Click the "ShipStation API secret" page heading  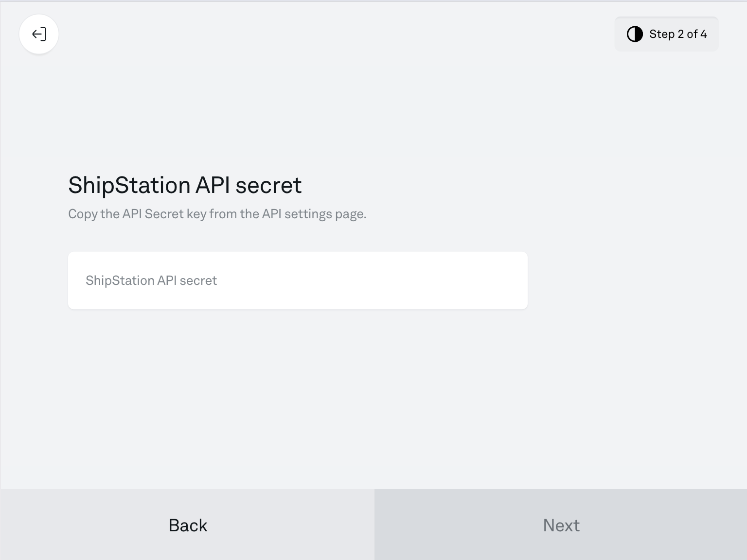[185, 185]
